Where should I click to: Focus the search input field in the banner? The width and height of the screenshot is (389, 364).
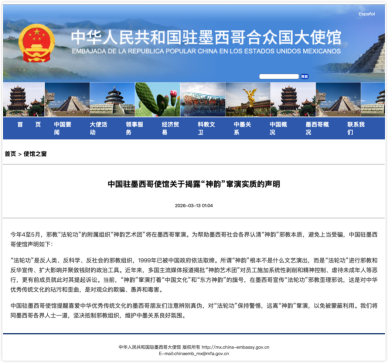coord(279,77)
